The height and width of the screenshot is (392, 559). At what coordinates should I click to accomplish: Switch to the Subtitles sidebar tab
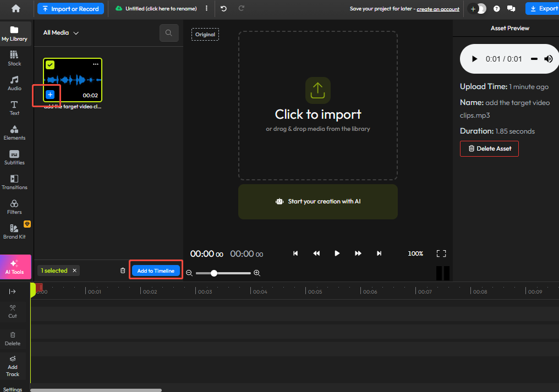point(14,157)
